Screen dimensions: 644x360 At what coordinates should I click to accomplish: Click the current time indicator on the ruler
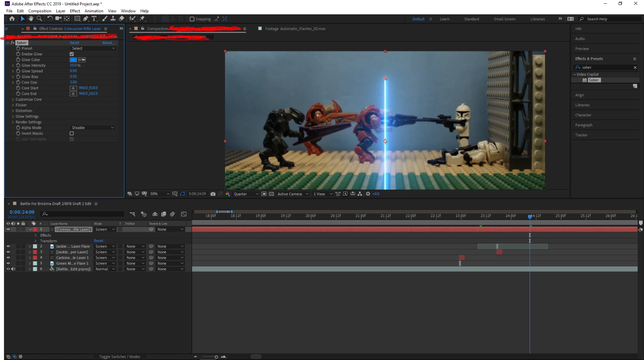click(530, 216)
